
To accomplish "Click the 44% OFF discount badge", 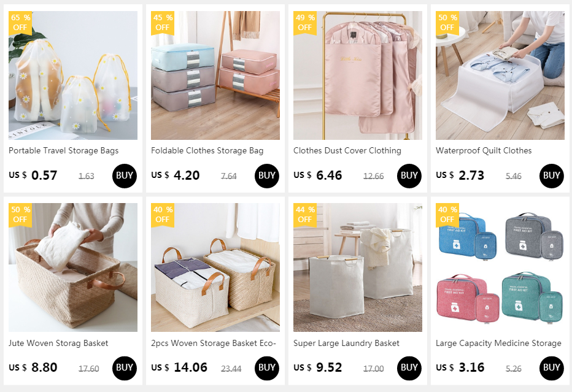I will click(305, 215).
